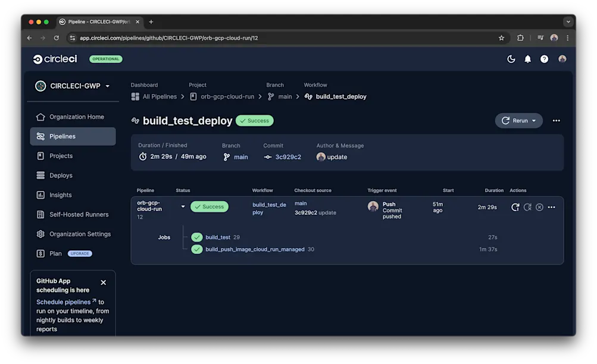Click the media control icon in Chrome toolbar

540,38
